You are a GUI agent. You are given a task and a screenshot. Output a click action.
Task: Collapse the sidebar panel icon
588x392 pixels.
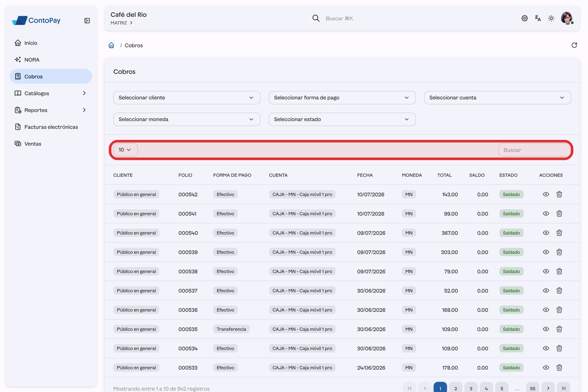[87, 21]
